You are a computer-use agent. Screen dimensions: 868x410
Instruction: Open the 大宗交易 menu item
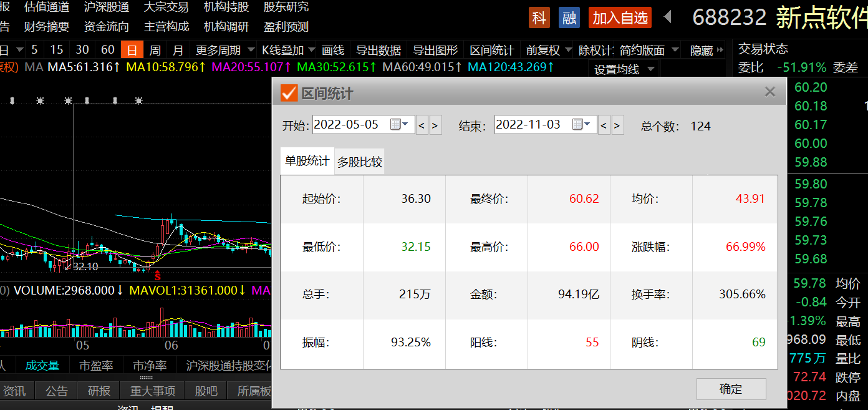166,7
